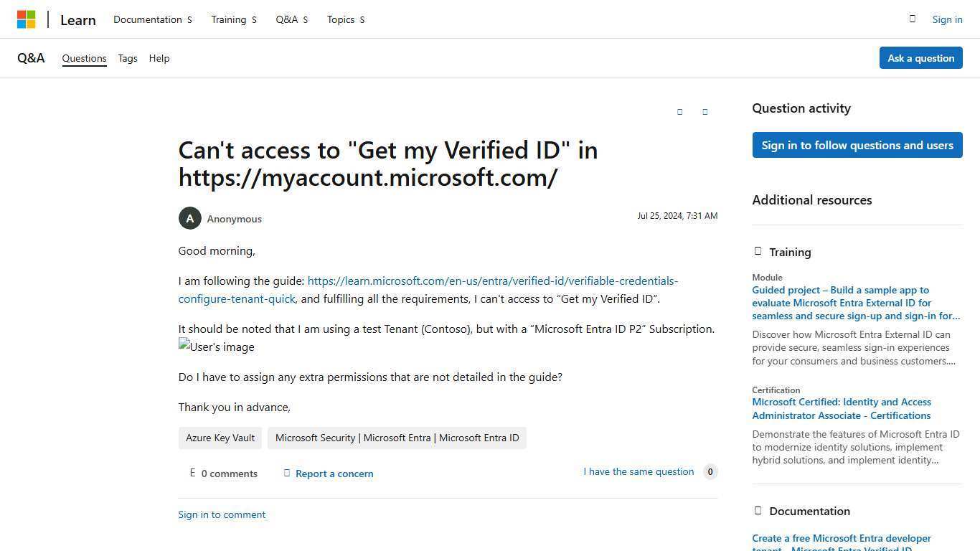Click I have the same question
Screen dimensions: 980x551
tap(638, 471)
